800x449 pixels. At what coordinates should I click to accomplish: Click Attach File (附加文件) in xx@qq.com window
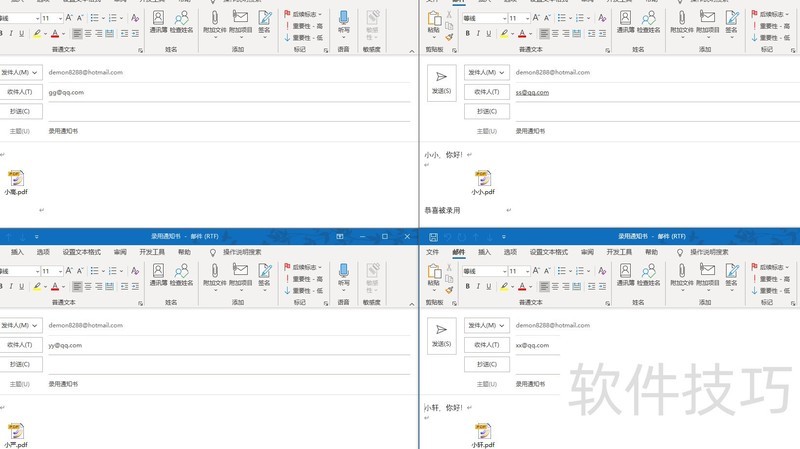pyautogui.click(x=682, y=277)
